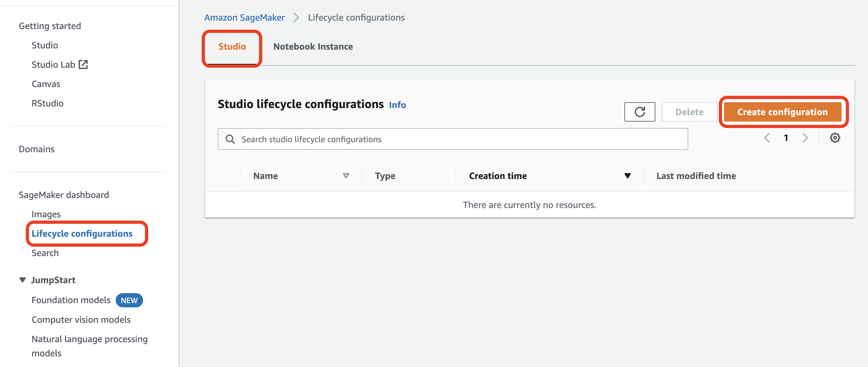The width and height of the screenshot is (868, 367).
Task: Sort by Creation time arrow
Action: pos(627,176)
